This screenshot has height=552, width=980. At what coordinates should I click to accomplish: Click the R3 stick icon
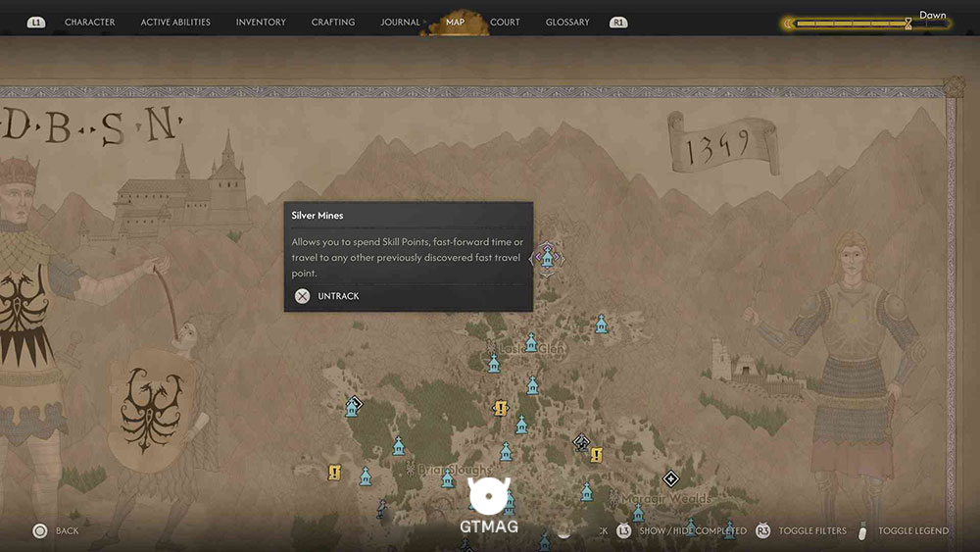pos(763,530)
